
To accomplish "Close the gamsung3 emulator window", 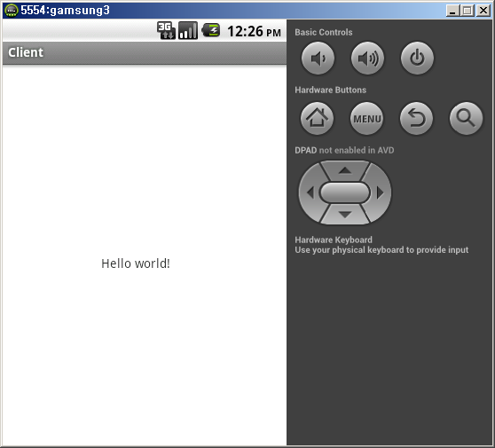I will [x=483, y=11].
